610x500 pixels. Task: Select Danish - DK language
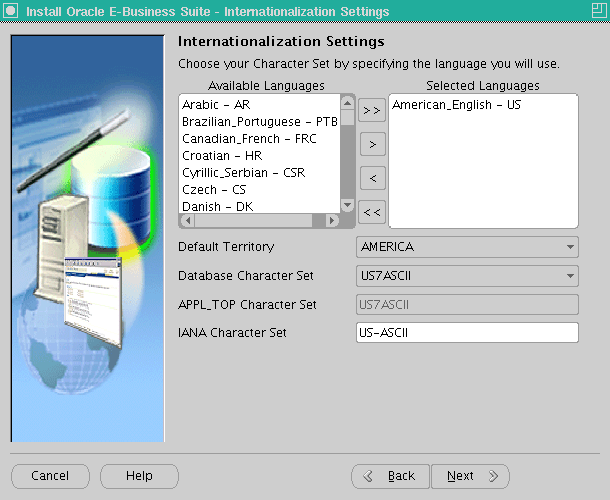(x=259, y=206)
